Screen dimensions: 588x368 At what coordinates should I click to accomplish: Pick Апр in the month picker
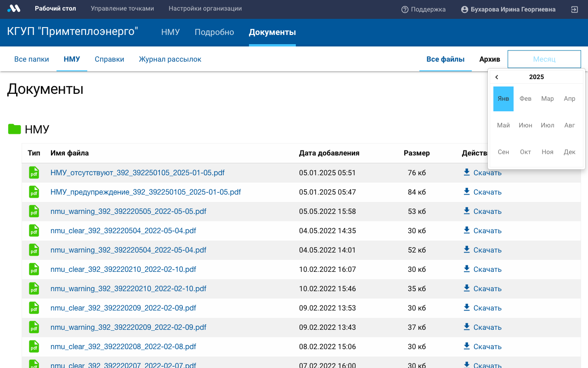click(x=570, y=99)
